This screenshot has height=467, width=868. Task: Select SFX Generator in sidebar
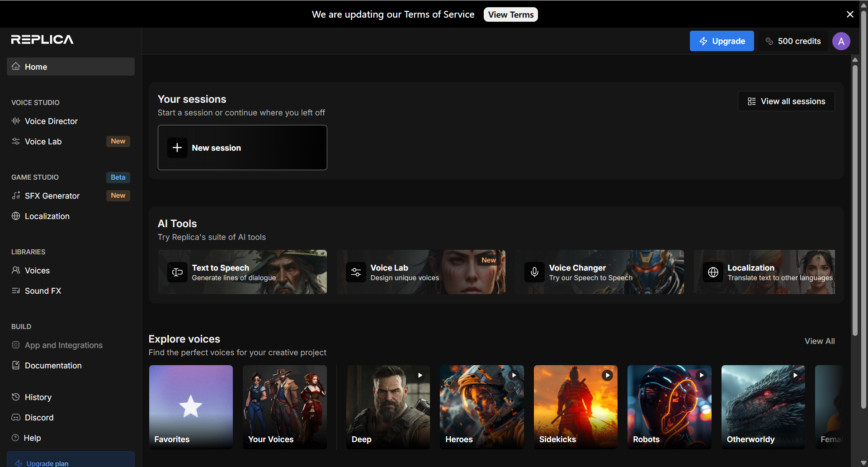(71, 195)
